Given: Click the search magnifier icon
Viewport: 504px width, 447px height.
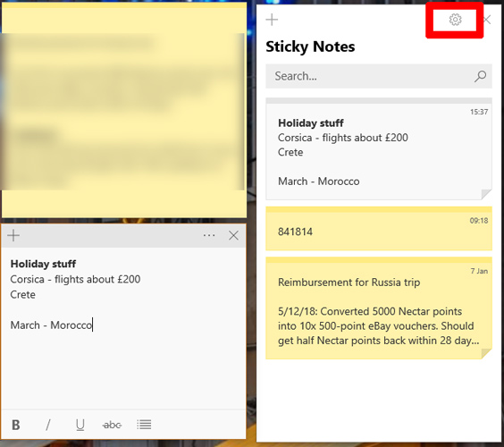Looking at the screenshot, I should (480, 76).
